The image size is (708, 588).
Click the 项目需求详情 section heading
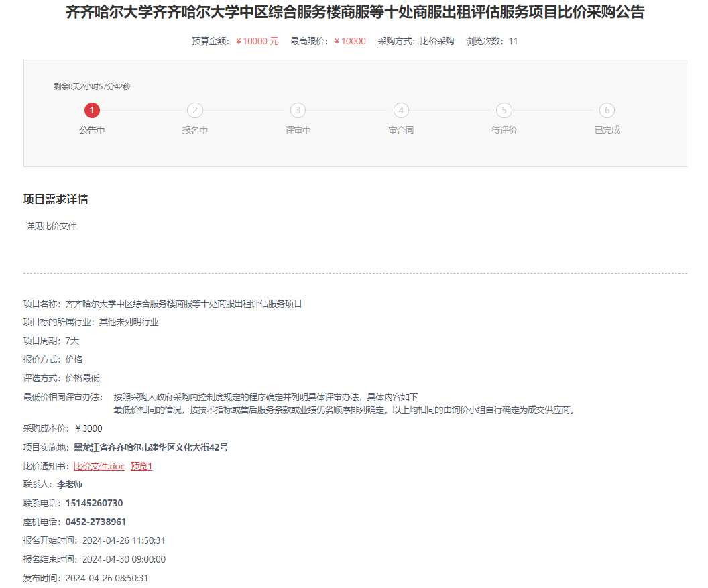(56, 200)
